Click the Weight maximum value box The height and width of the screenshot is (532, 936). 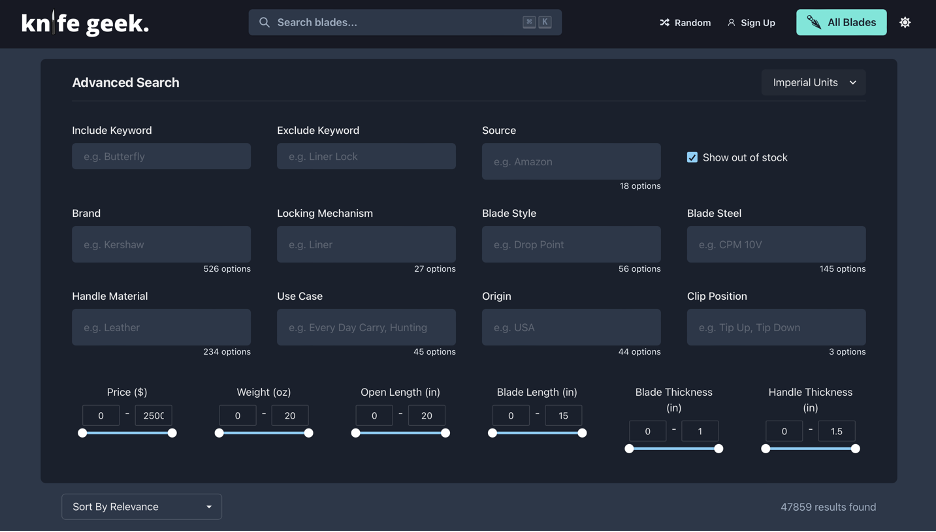tap(290, 416)
